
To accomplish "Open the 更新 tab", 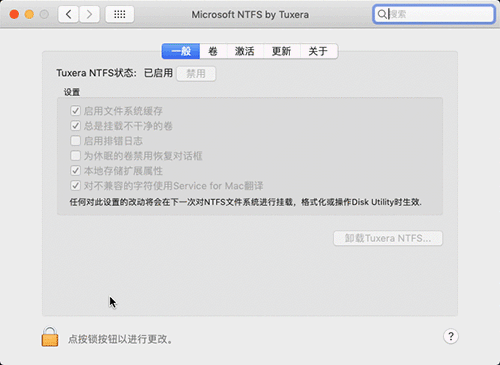I will tap(282, 51).
